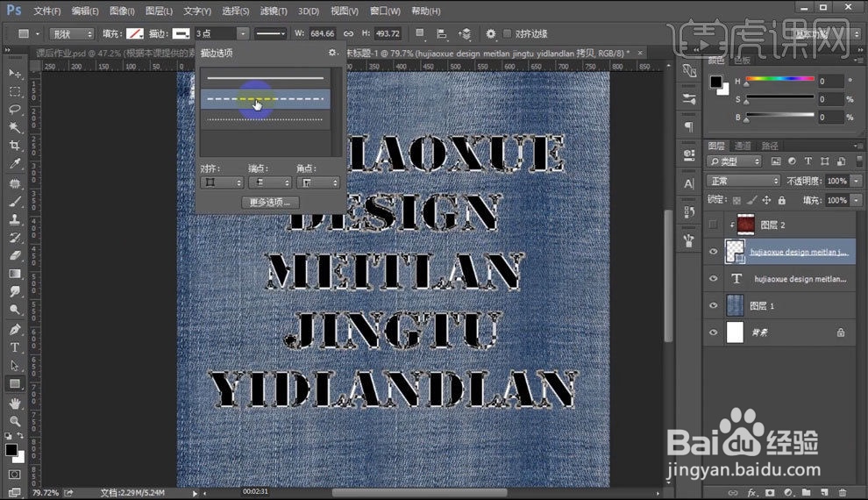This screenshot has height=500, width=868.
Task: Click the height H input field
Action: [x=388, y=34]
